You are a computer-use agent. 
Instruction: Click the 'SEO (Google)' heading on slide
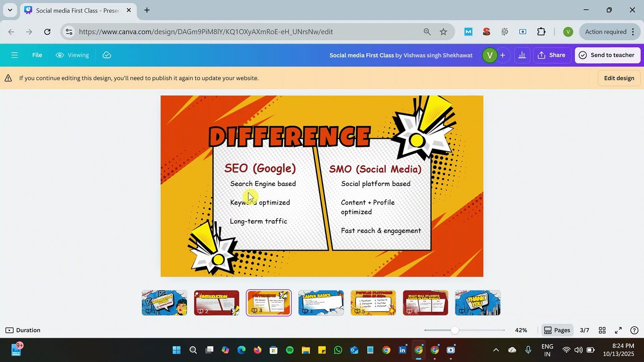point(260,168)
